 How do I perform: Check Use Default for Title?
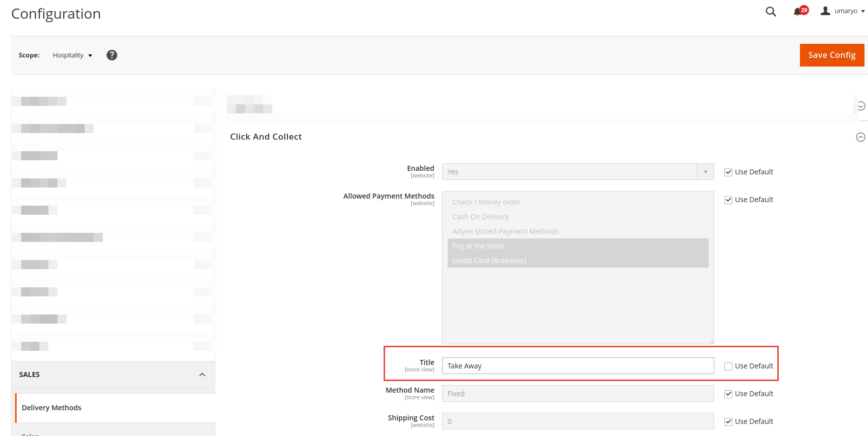[x=728, y=366]
